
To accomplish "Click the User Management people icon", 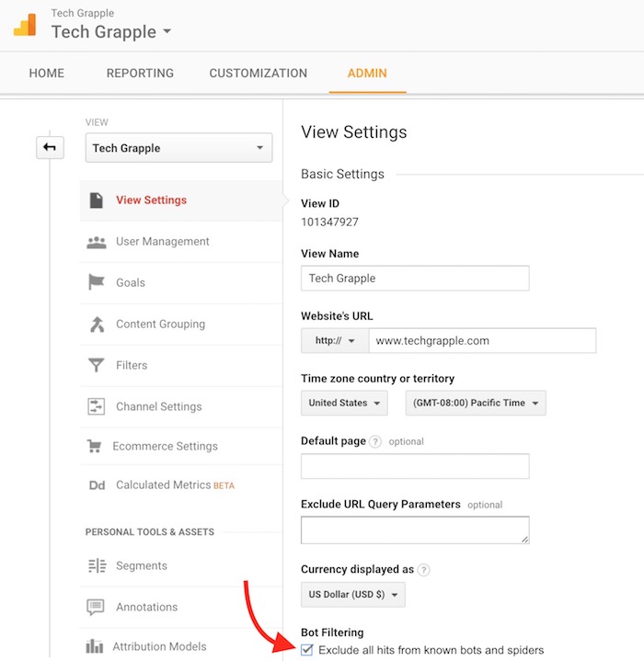I will tap(97, 242).
